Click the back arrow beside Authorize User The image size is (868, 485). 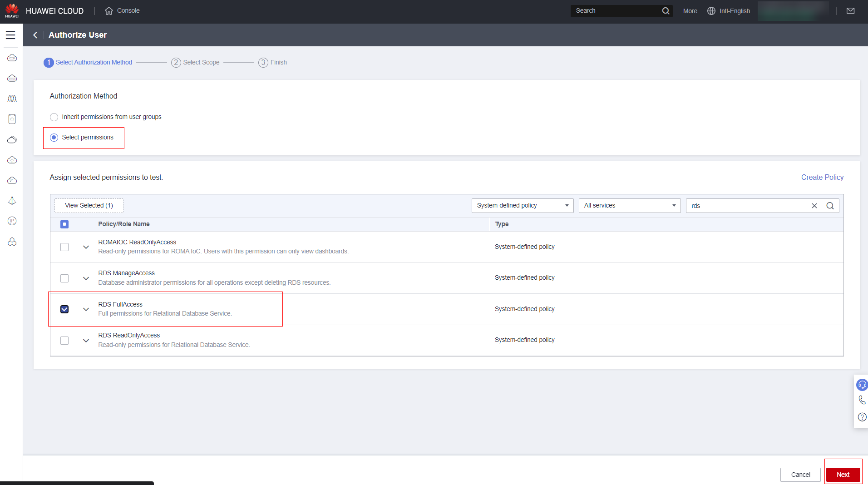[35, 35]
